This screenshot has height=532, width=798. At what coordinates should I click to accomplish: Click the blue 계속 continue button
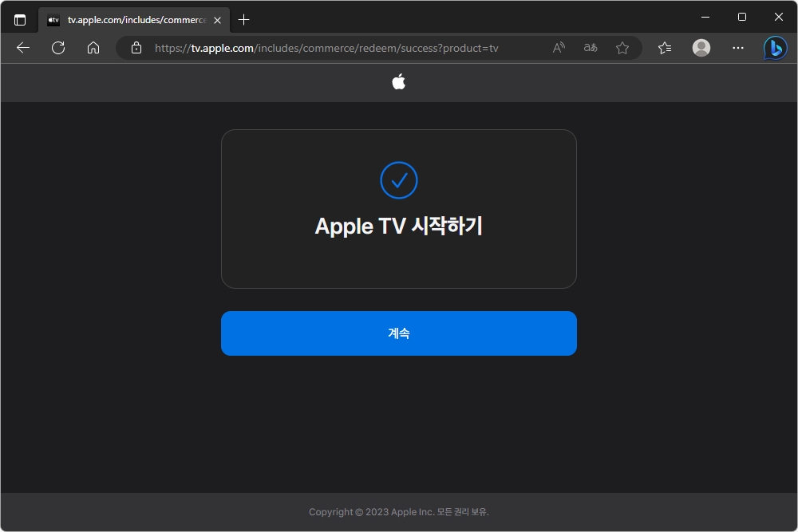pyautogui.click(x=398, y=333)
